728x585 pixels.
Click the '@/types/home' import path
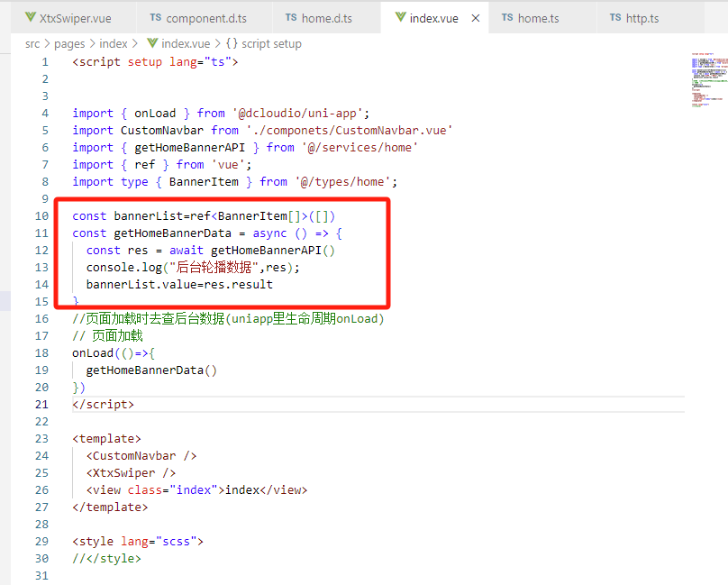pos(342,182)
